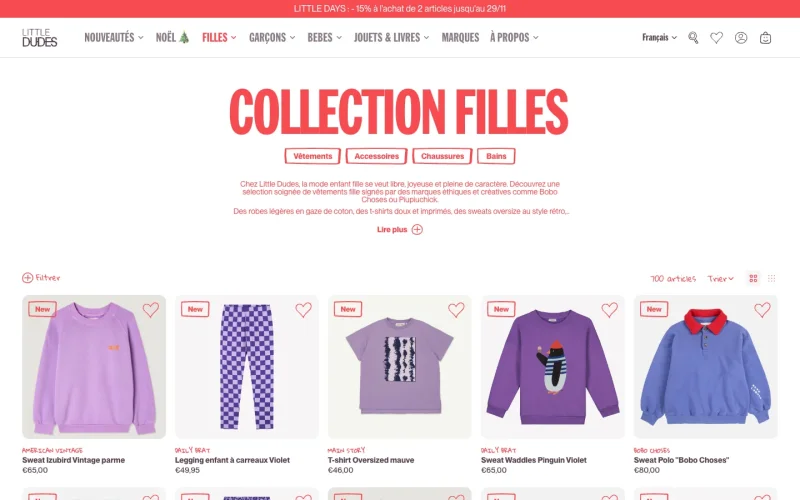Expand description with Lire plus

click(x=399, y=230)
